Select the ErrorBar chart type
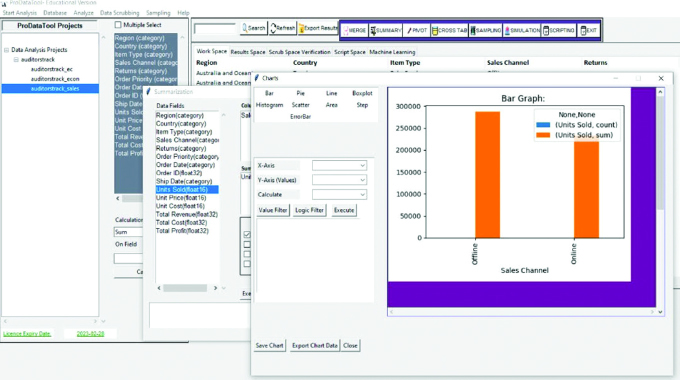680x380 pixels. pyautogui.click(x=301, y=117)
